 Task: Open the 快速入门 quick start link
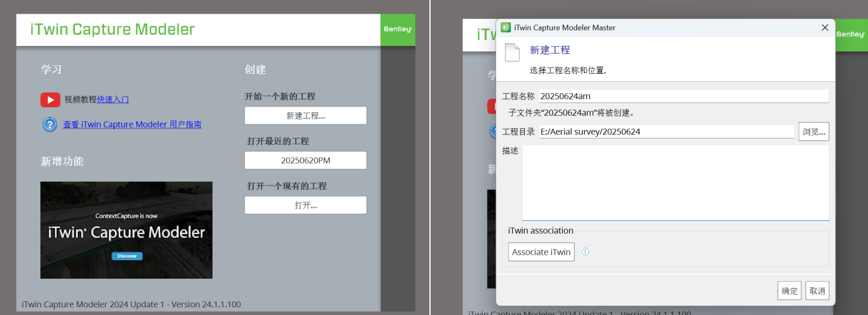[x=113, y=99]
